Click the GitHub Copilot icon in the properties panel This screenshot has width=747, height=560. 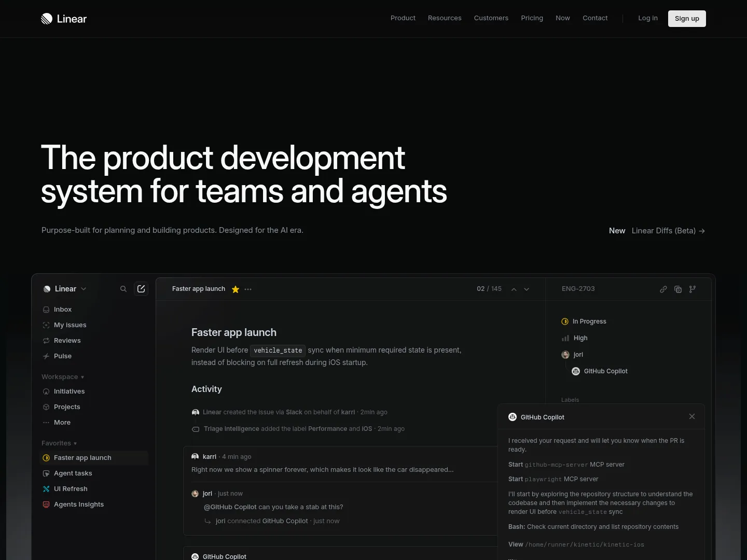point(576,371)
